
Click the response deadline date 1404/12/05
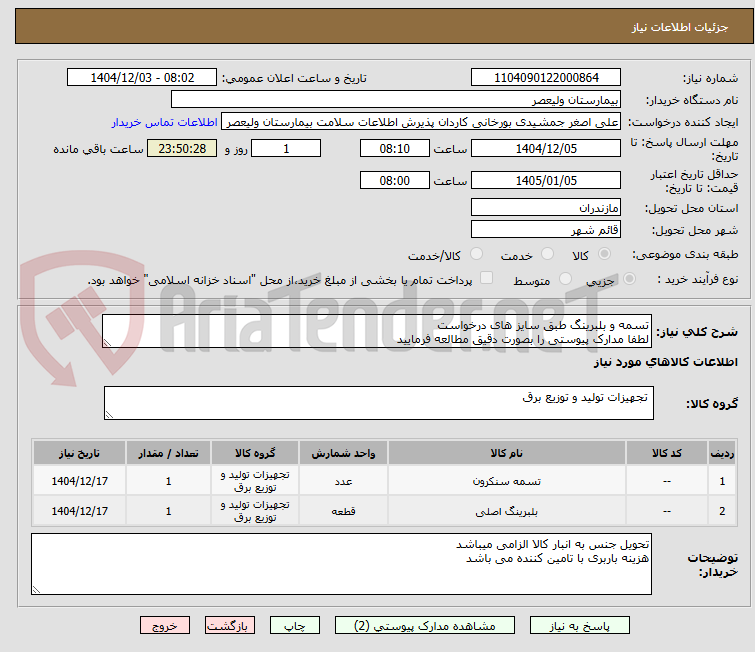[x=546, y=148]
